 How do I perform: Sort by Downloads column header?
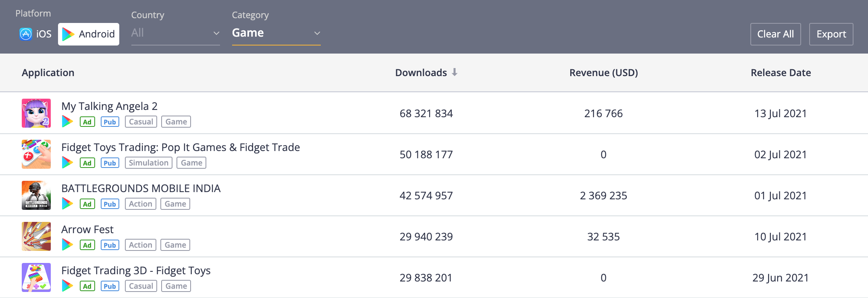tap(421, 72)
